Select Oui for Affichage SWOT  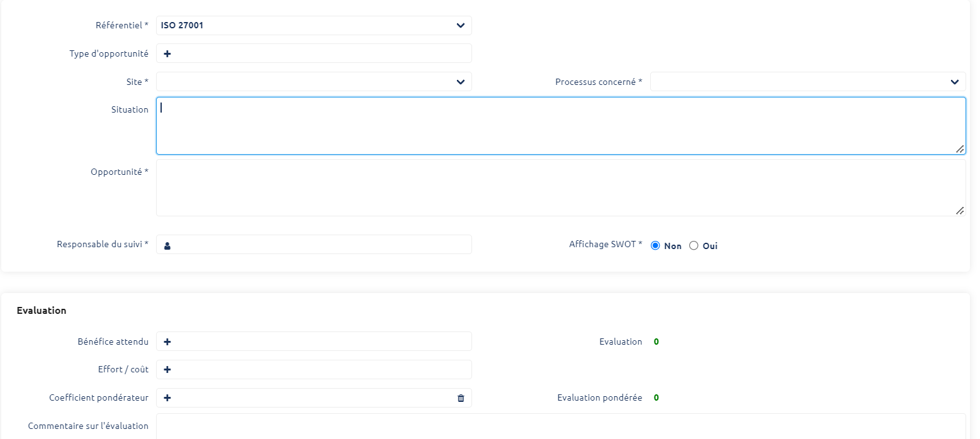pyautogui.click(x=694, y=246)
